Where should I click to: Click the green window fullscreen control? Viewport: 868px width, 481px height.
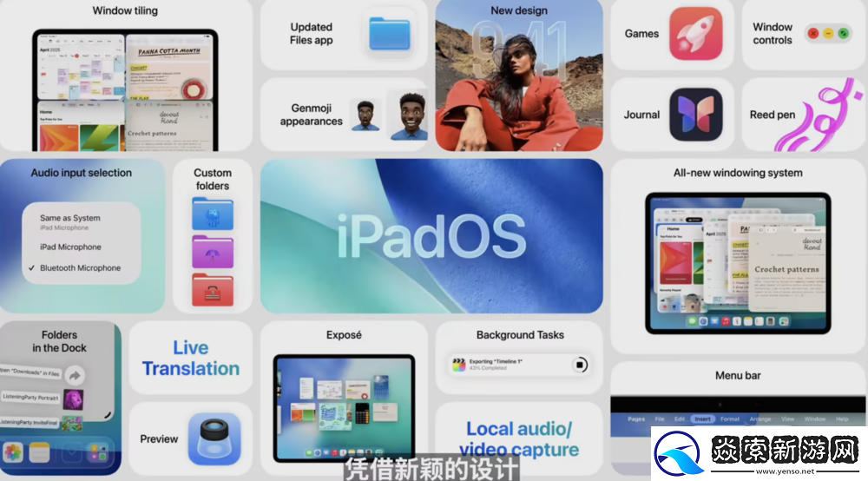click(x=843, y=34)
